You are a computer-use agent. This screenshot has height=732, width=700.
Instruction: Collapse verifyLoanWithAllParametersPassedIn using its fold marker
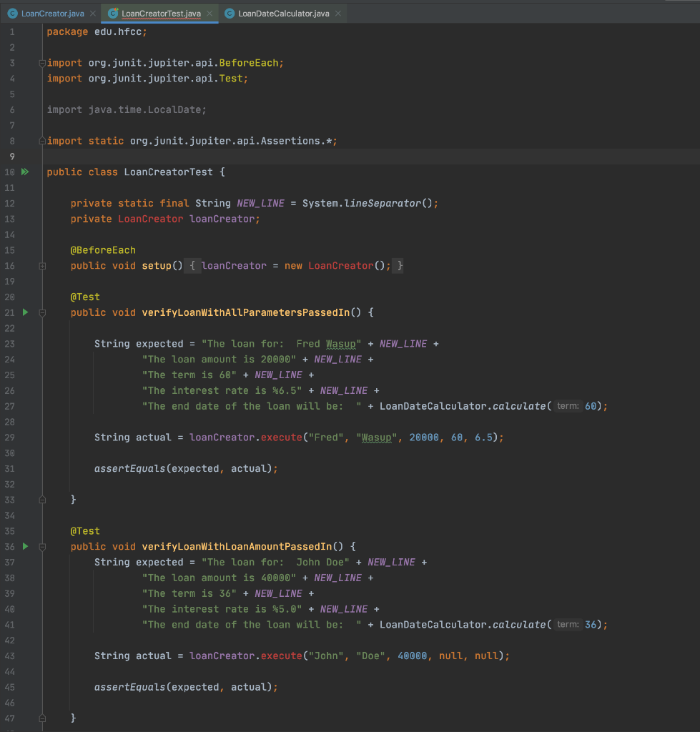pyautogui.click(x=41, y=312)
